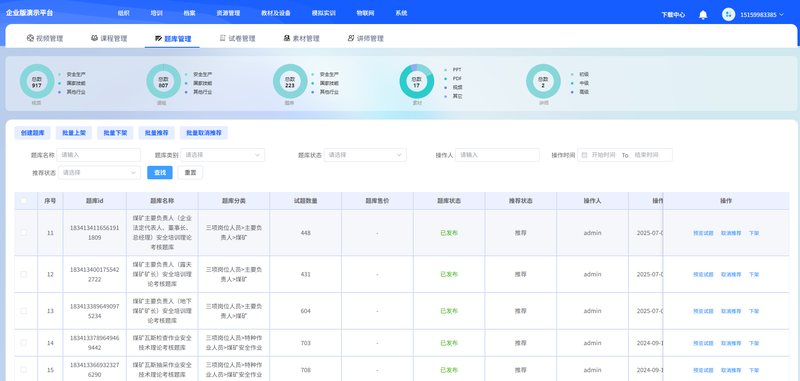Click the 批量下架 button
Screen dimensions: 800x381
click(x=115, y=133)
